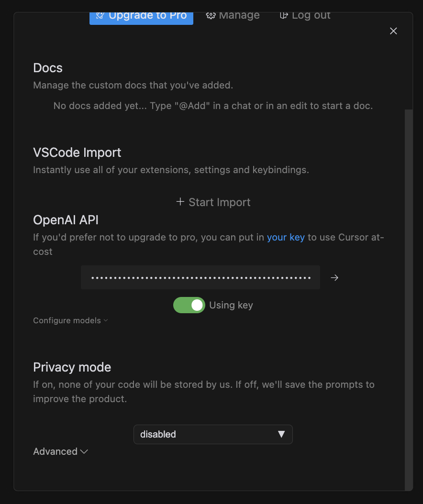Click the dropdown triangle on the disabled selector
Screen dimensions: 423x504
[282, 434]
